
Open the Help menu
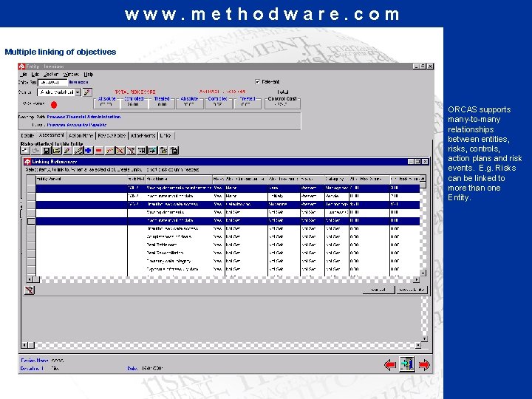point(89,75)
